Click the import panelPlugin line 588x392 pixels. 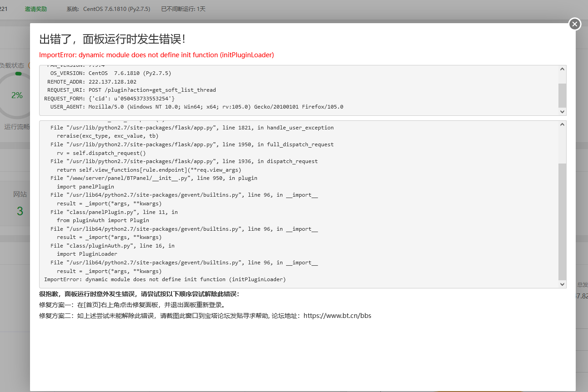(85, 187)
